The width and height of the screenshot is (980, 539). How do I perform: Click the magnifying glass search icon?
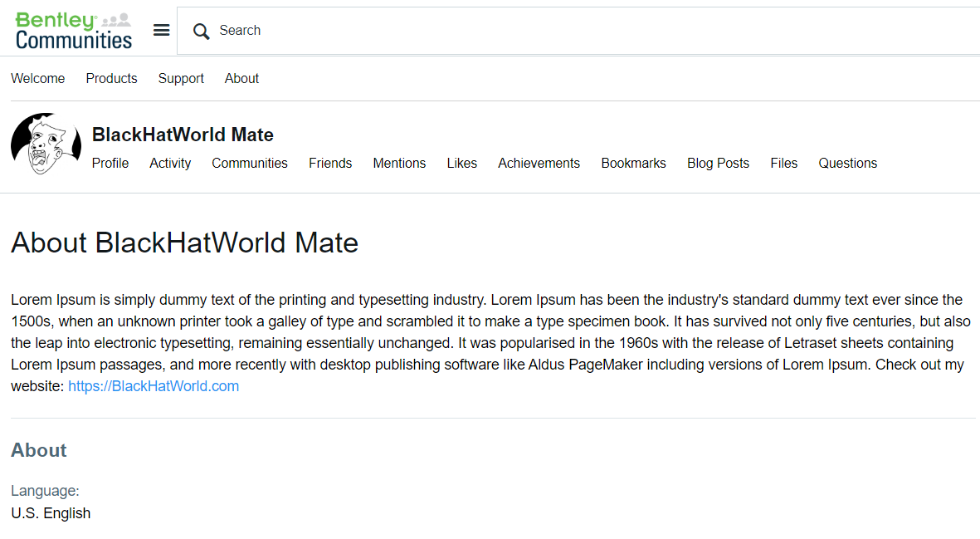tap(201, 31)
